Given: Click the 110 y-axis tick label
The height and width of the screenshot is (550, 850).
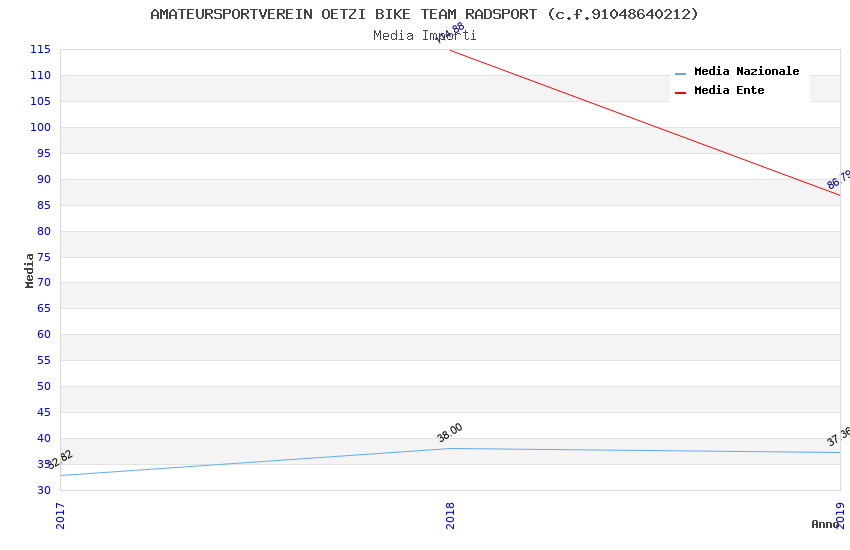Looking at the screenshot, I should (x=41, y=75).
